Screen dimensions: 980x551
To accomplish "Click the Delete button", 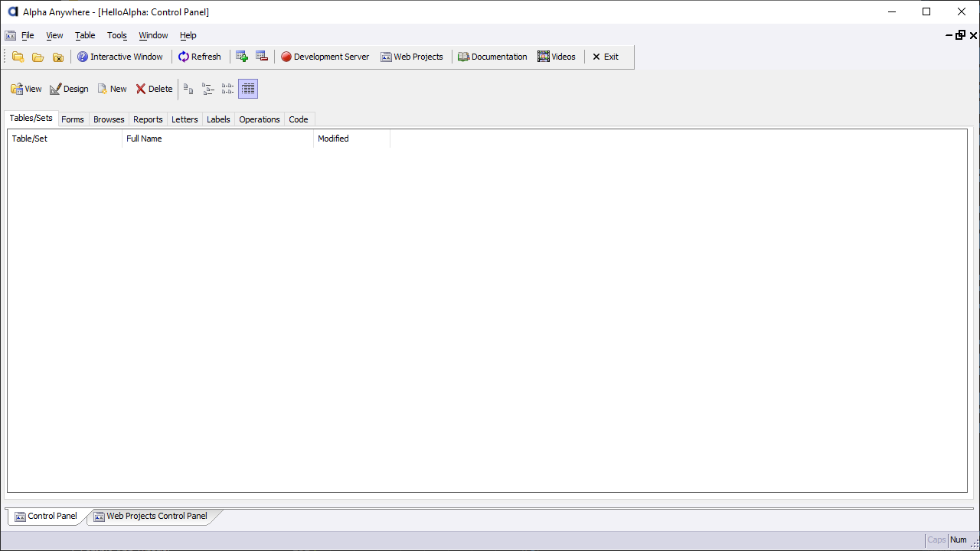I will click(155, 89).
